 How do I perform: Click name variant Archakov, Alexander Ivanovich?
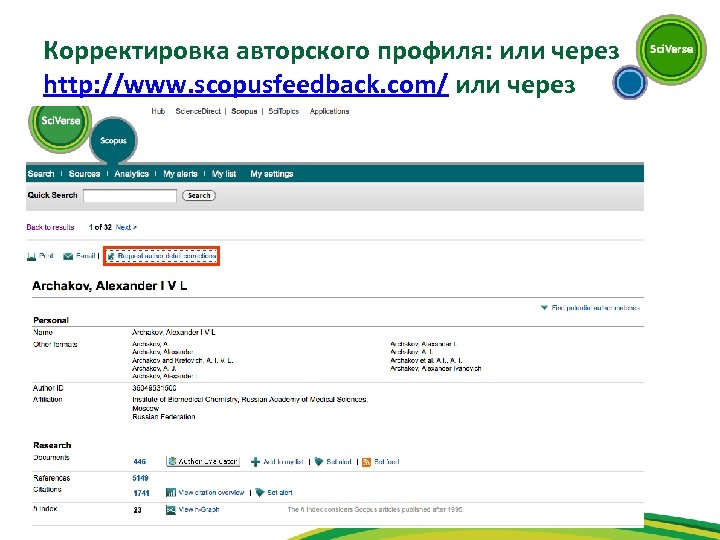tap(435, 368)
